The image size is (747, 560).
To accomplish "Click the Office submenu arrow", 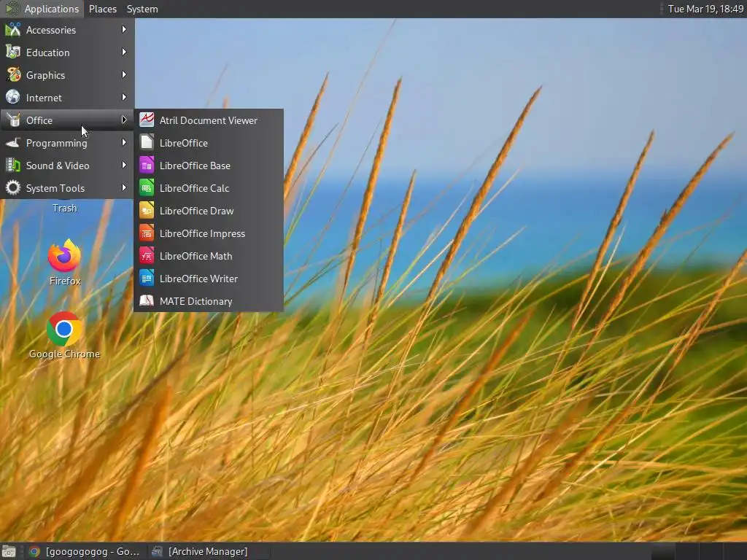I will (124, 120).
